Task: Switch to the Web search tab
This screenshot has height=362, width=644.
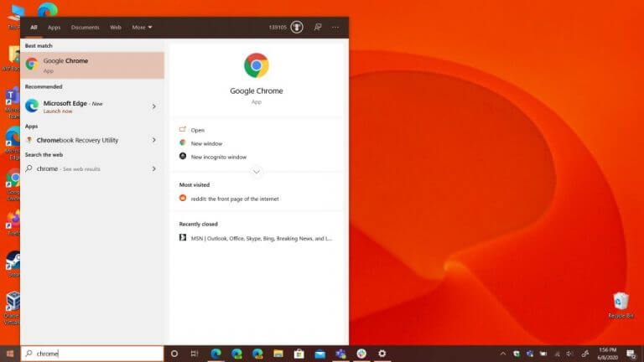Action: pyautogui.click(x=116, y=27)
